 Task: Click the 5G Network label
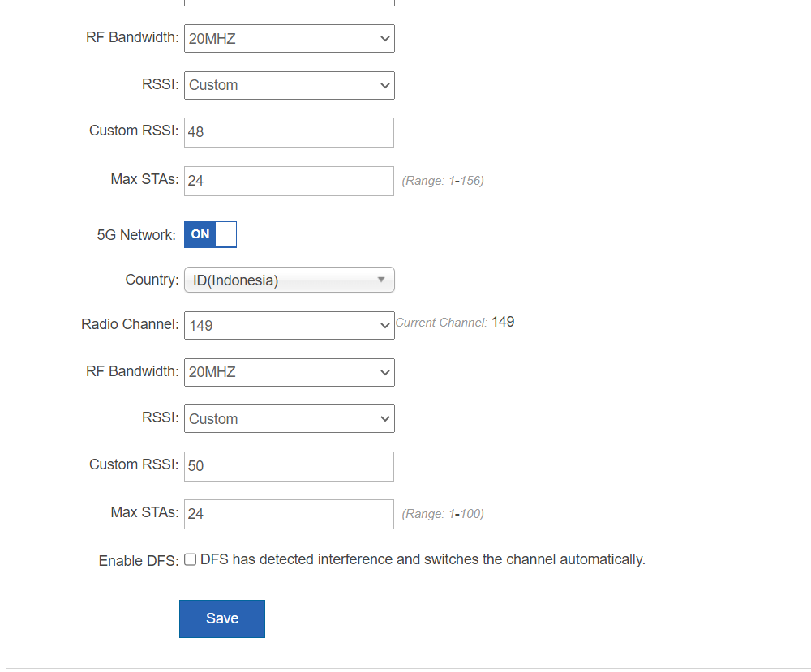pyautogui.click(x=136, y=235)
